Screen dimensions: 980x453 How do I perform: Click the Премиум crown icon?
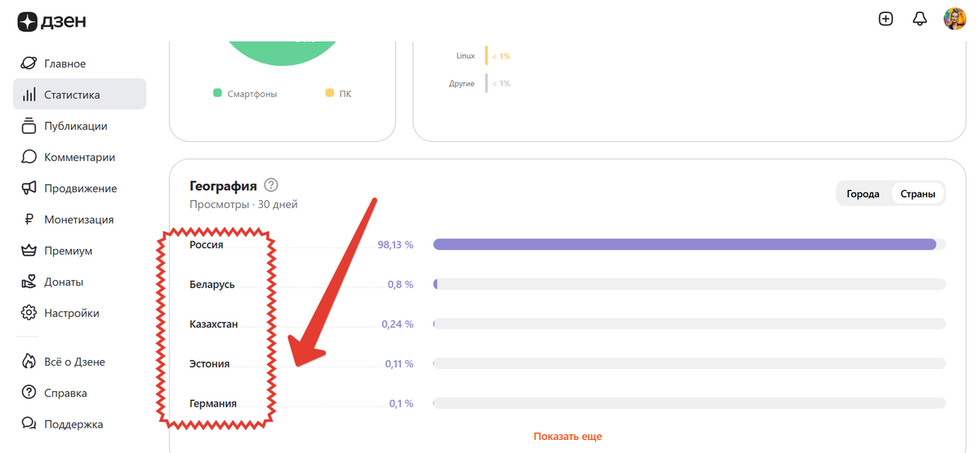pyautogui.click(x=29, y=251)
